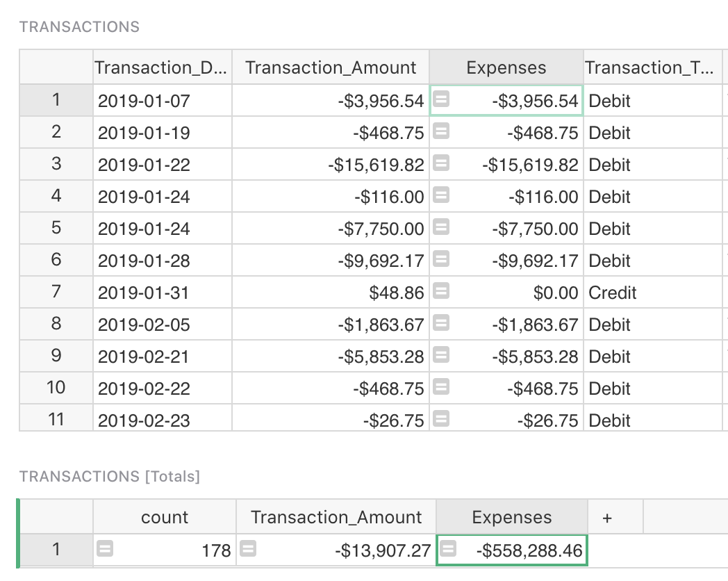Click the TRANSACTIONS [Totals] section title

coord(110,476)
